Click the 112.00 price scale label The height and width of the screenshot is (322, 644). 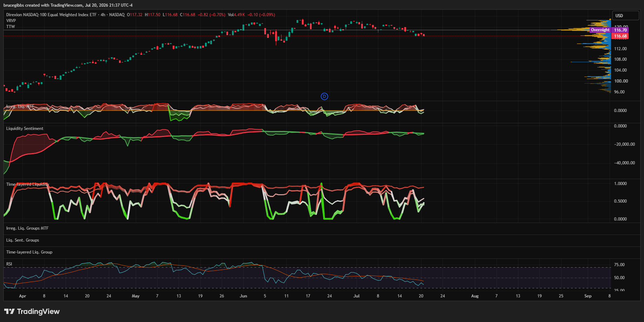(620, 49)
